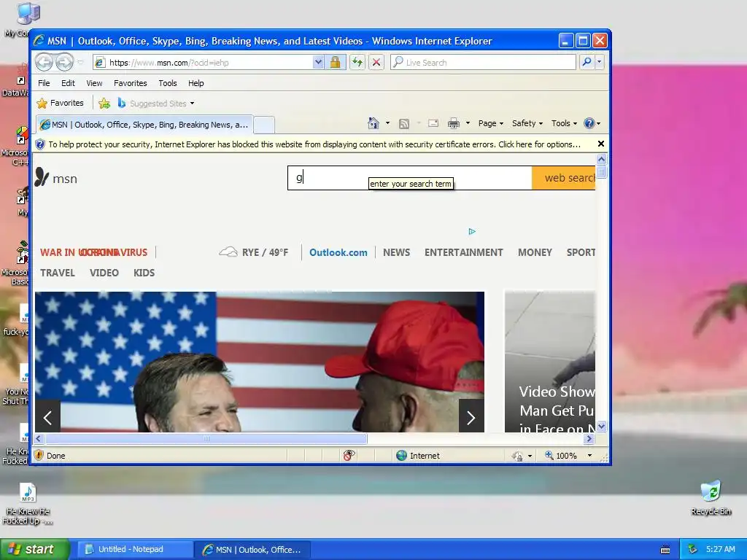The height and width of the screenshot is (560, 747).
Task: Run search with the magnifier button
Action: click(587, 62)
